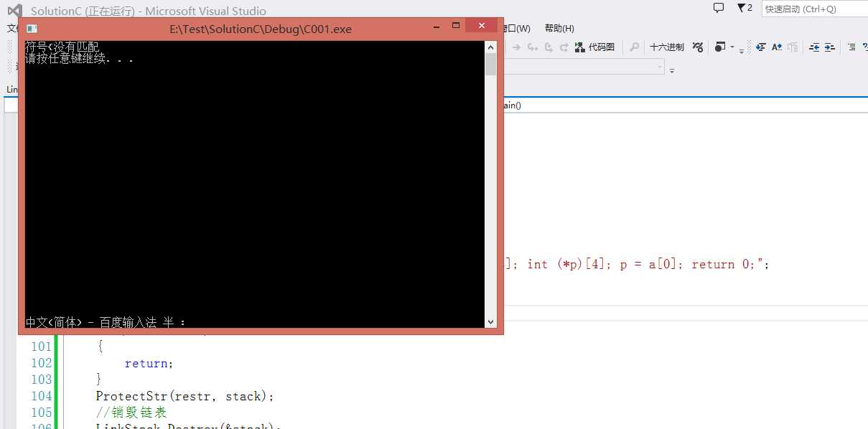
Task: Click the comment out lines icon
Action: click(851, 47)
